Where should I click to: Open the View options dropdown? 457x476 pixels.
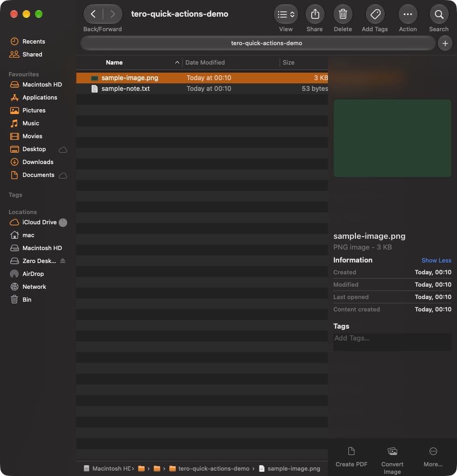(x=286, y=15)
